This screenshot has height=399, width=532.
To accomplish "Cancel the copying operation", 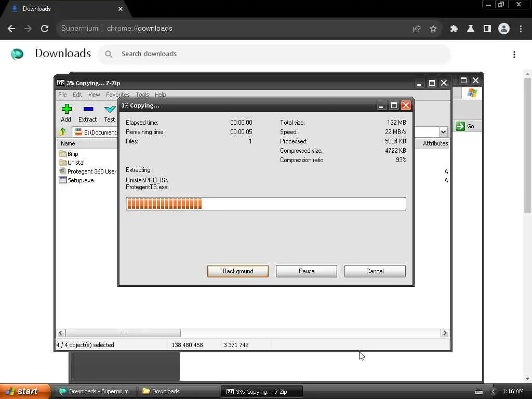I will click(x=375, y=271).
